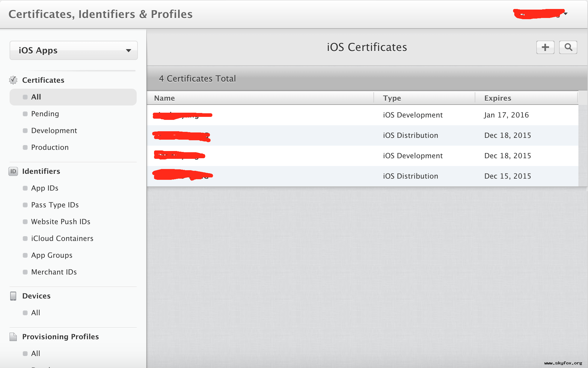Viewport: 588px width, 368px height.
Task: Click the Devices section icon in sidebar
Action: click(13, 295)
